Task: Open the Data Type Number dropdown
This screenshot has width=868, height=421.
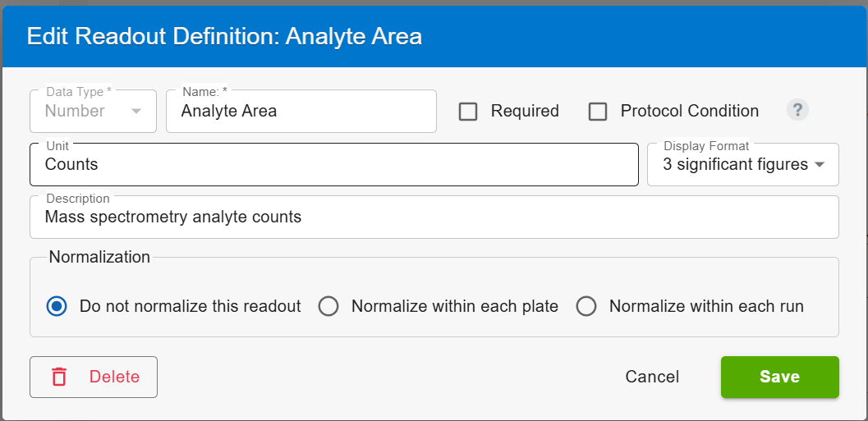Action: click(93, 111)
